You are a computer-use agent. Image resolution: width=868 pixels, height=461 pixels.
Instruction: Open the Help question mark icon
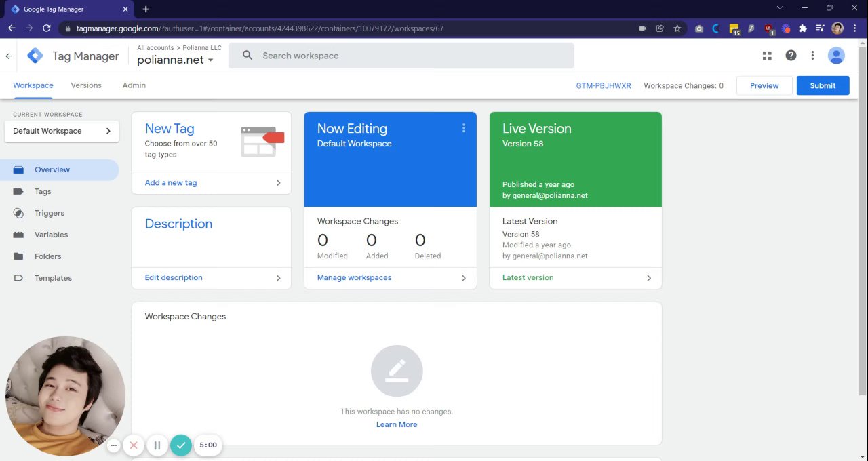click(x=791, y=56)
